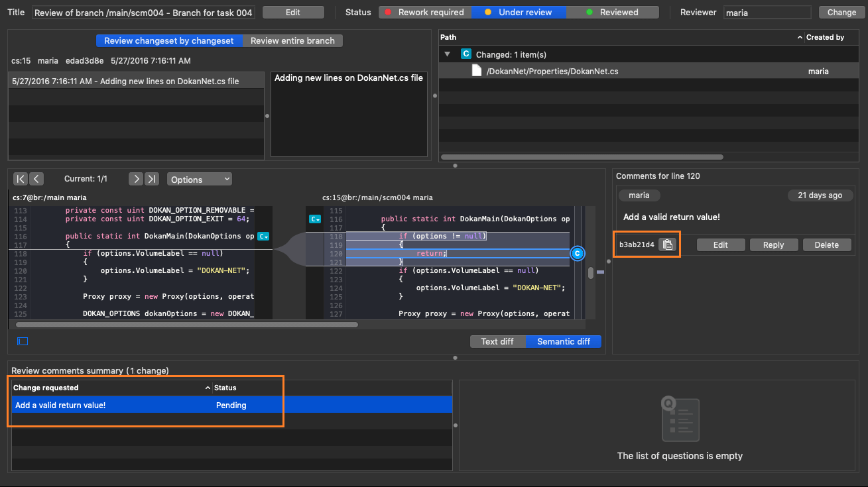This screenshot has height=487, width=868.
Task: Click the Changed category C icon
Action: [465, 54]
